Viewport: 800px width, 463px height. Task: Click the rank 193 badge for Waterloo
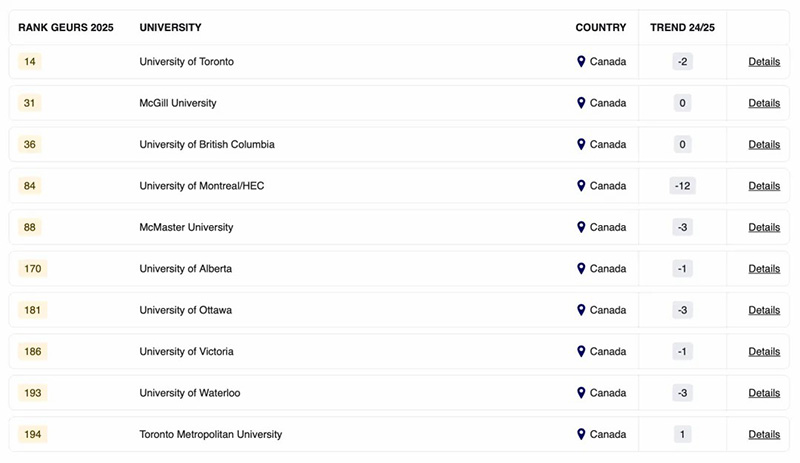33,393
